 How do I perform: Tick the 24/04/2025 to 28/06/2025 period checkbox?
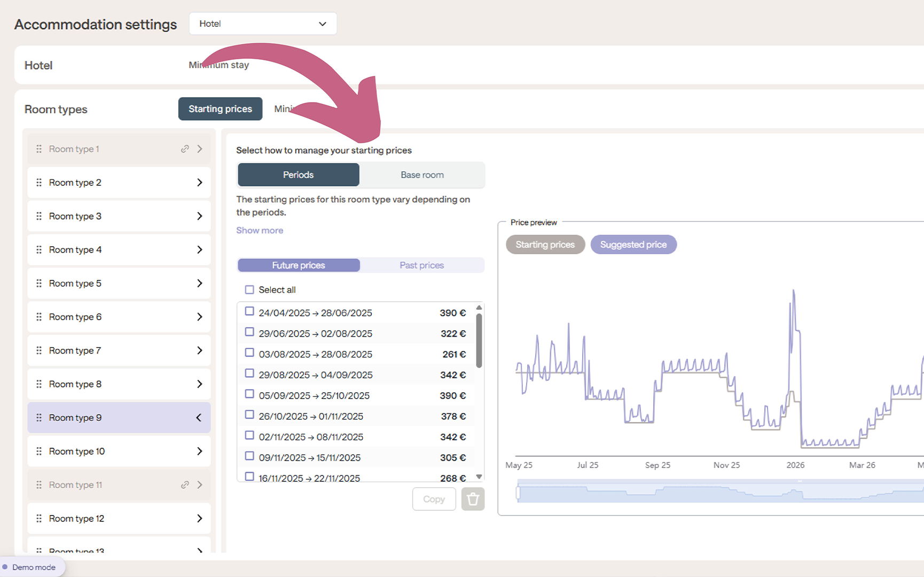tap(249, 311)
